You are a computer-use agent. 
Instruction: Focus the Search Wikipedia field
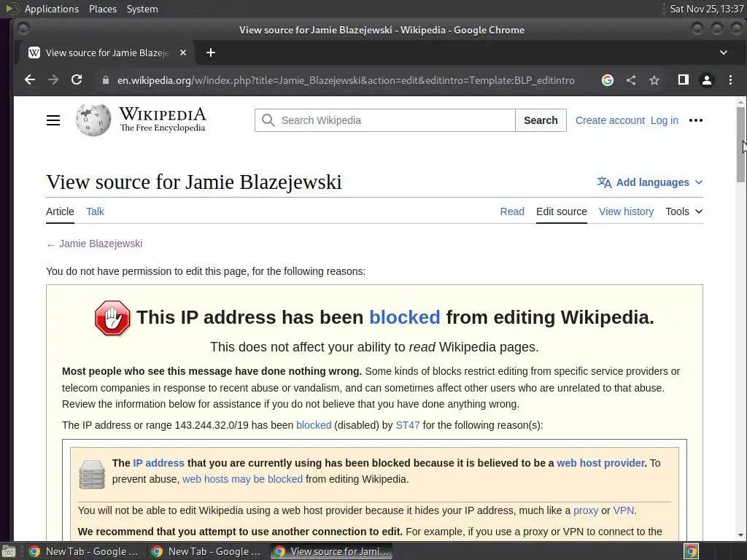point(385,120)
